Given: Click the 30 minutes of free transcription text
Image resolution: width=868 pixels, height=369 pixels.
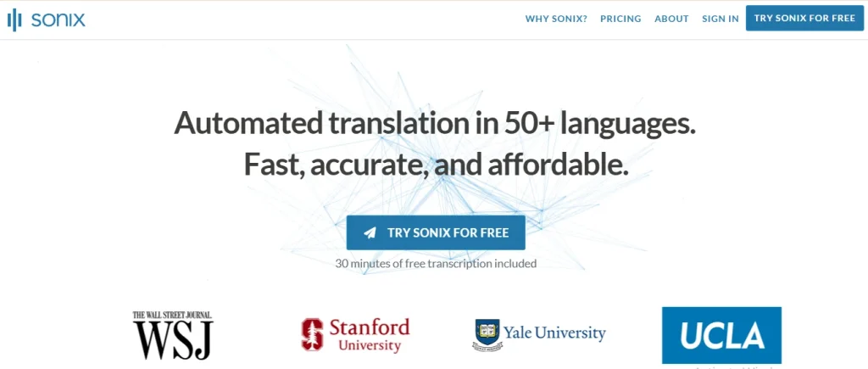Looking at the screenshot, I should [436, 264].
